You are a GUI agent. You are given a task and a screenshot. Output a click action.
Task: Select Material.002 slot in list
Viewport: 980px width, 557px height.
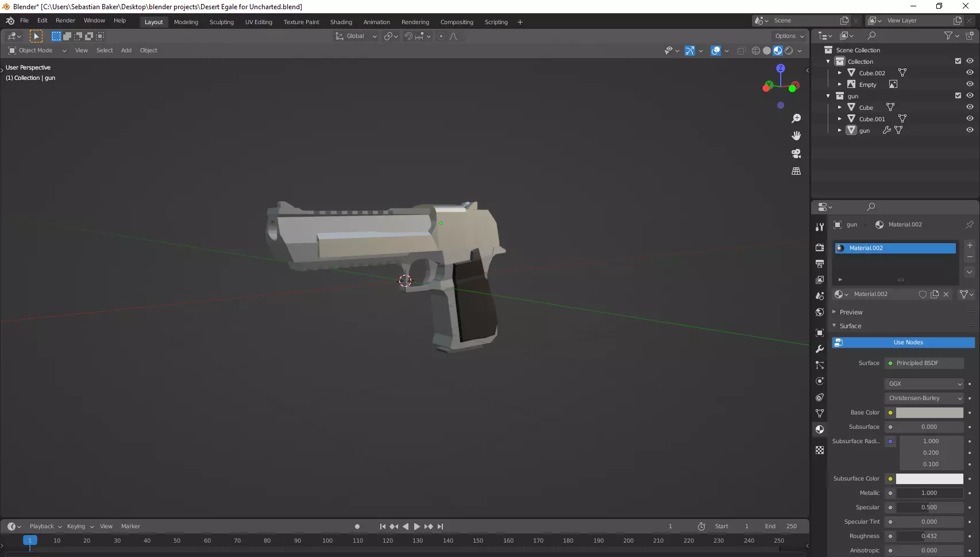coord(895,248)
